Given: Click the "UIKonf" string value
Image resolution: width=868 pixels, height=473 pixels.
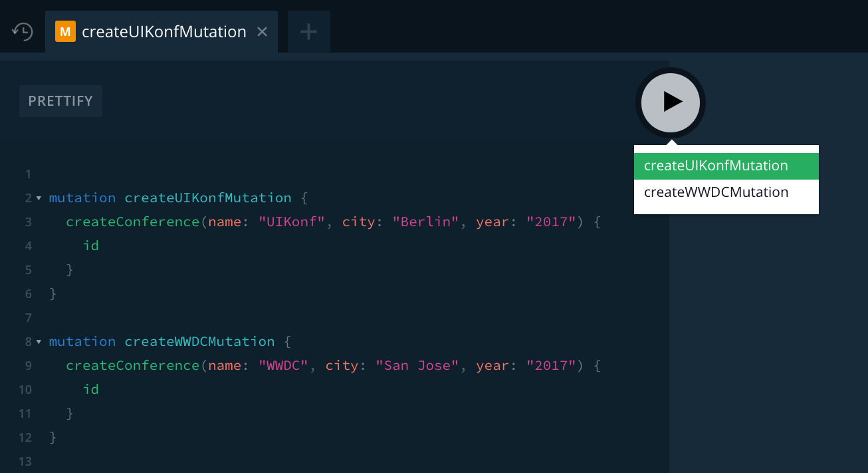Looking at the screenshot, I should pyautogui.click(x=292, y=222).
